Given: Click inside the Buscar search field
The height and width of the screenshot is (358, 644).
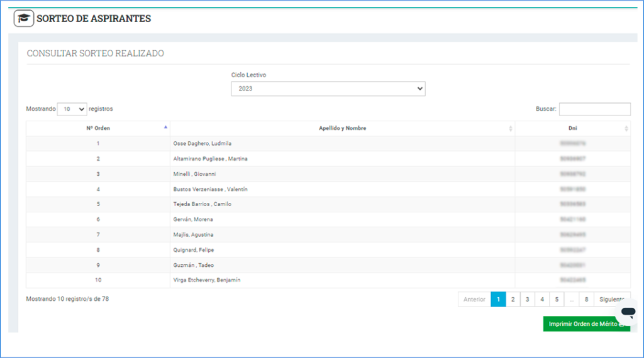Looking at the screenshot, I should point(594,109).
